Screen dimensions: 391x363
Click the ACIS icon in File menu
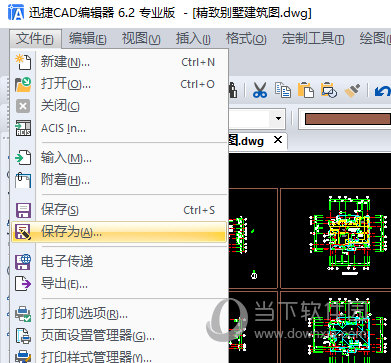[23, 128]
